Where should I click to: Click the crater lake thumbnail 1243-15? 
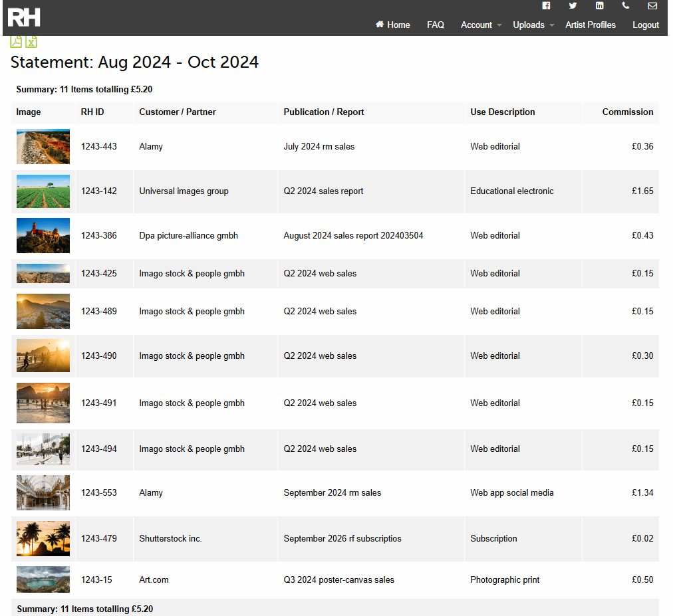(43, 579)
